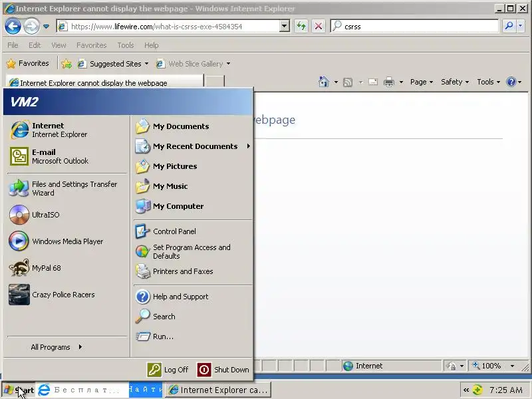Open the Safety command menu
This screenshot has height=399, width=532.
[455, 82]
